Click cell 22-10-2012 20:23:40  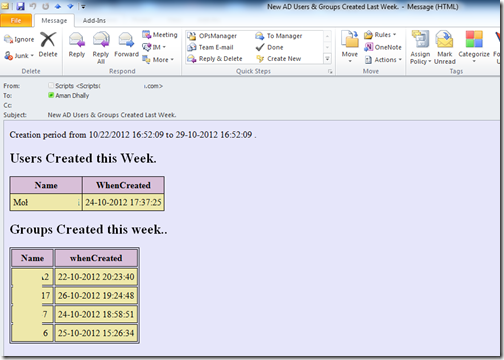(x=96, y=277)
